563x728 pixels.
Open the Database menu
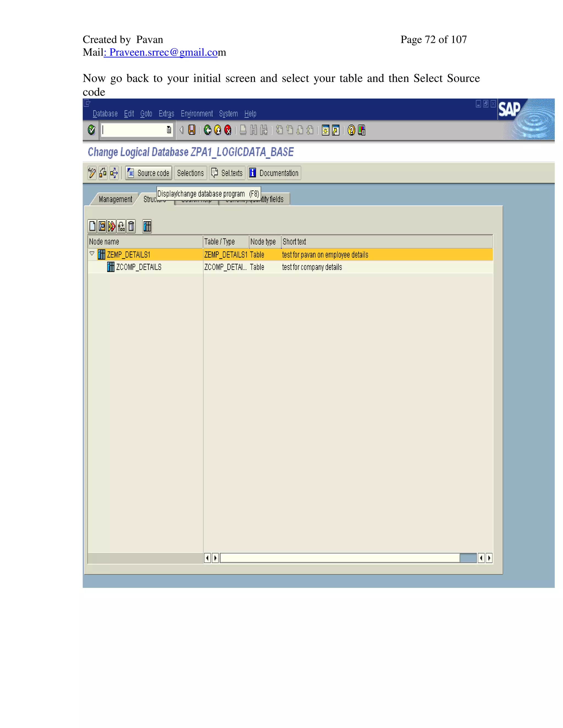click(105, 114)
